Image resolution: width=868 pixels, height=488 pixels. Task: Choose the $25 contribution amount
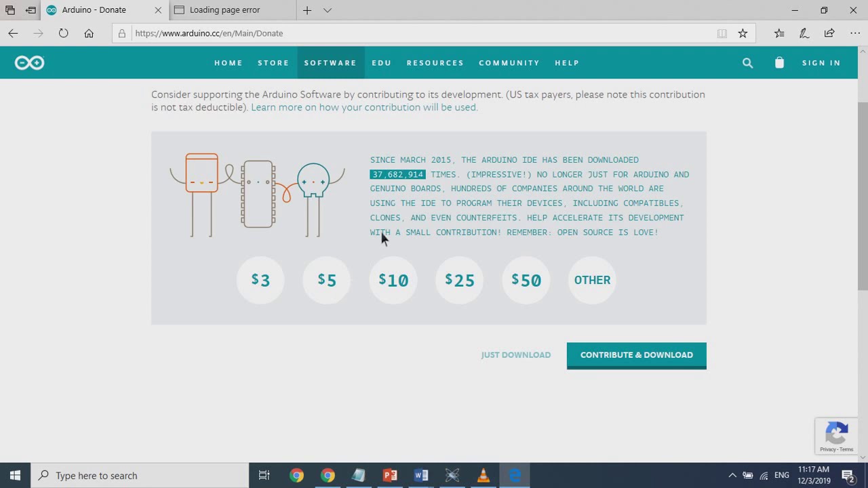(x=460, y=280)
